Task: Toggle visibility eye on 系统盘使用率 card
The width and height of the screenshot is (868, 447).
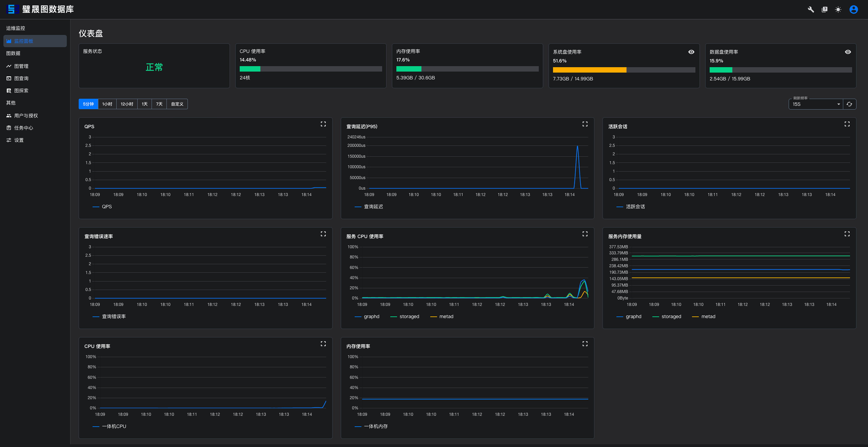Action: click(x=691, y=52)
